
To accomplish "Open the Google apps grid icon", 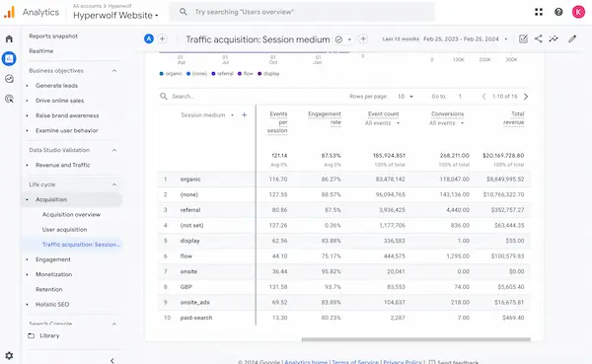I will tap(539, 12).
